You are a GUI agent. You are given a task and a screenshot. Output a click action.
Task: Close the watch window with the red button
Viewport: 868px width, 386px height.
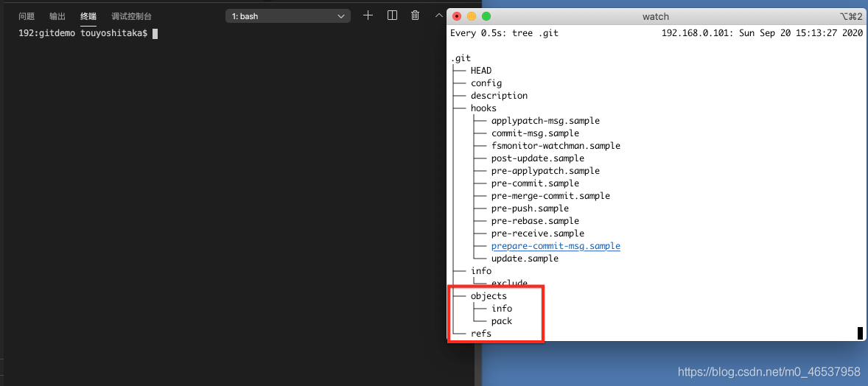pos(457,17)
